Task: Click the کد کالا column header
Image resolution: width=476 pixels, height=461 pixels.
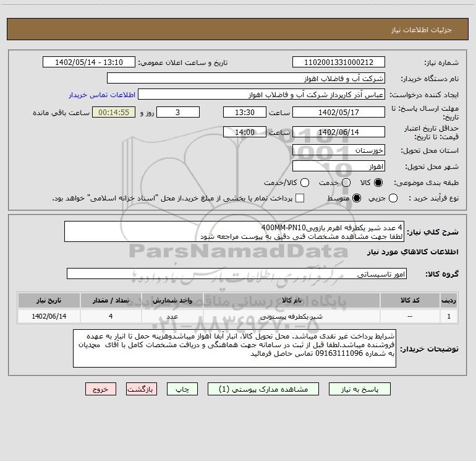Action: point(410,300)
